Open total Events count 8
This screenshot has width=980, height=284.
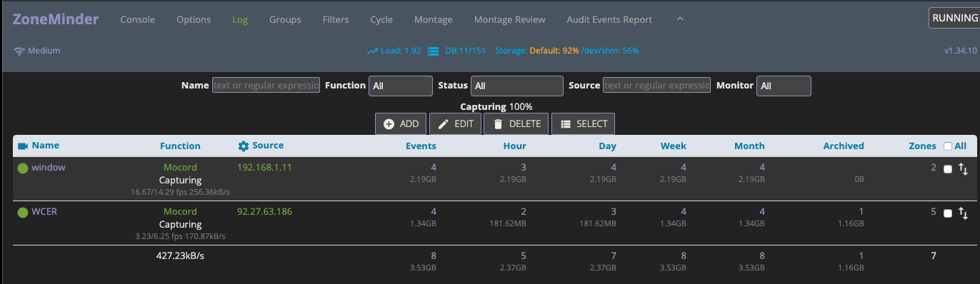coord(433,255)
